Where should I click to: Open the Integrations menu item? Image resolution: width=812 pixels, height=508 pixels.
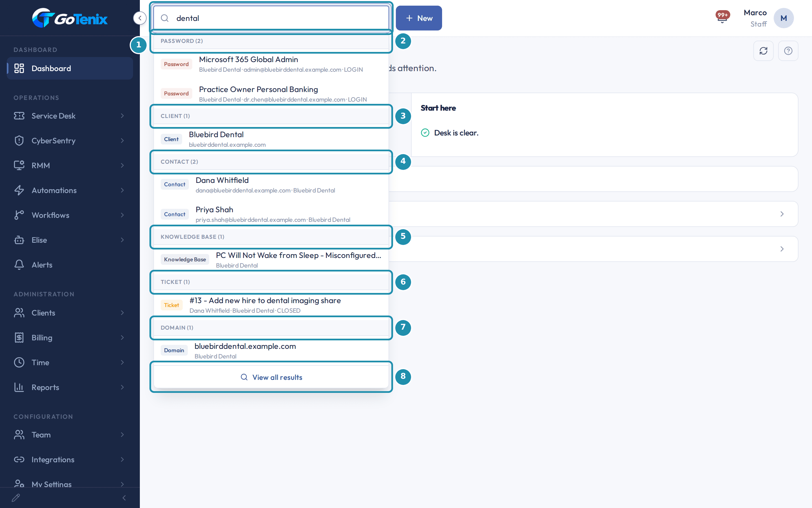[x=70, y=459]
